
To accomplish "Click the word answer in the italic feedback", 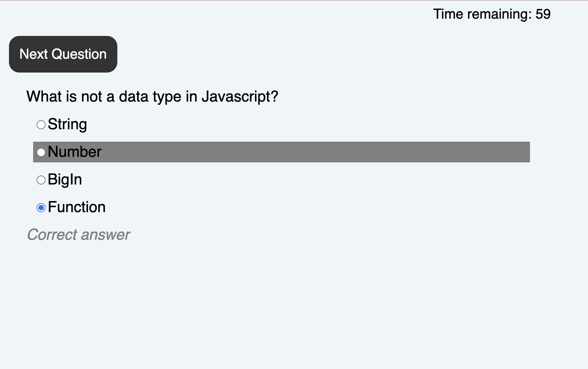I will click(x=106, y=235).
